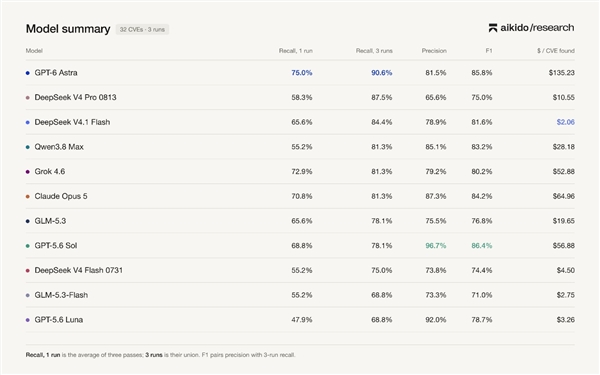Image resolution: width=600 pixels, height=375 pixels.
Task: Click the 47.9% recall for GPT-5.6 Luna
Action: 302,320
